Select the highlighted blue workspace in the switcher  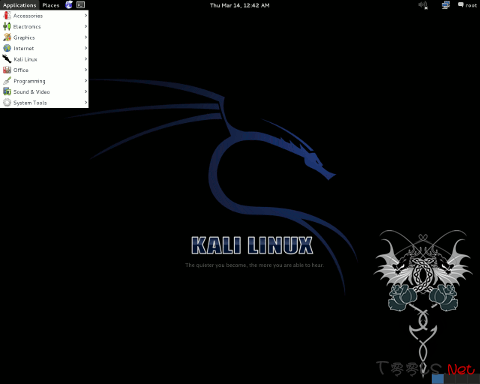point(438,379)
